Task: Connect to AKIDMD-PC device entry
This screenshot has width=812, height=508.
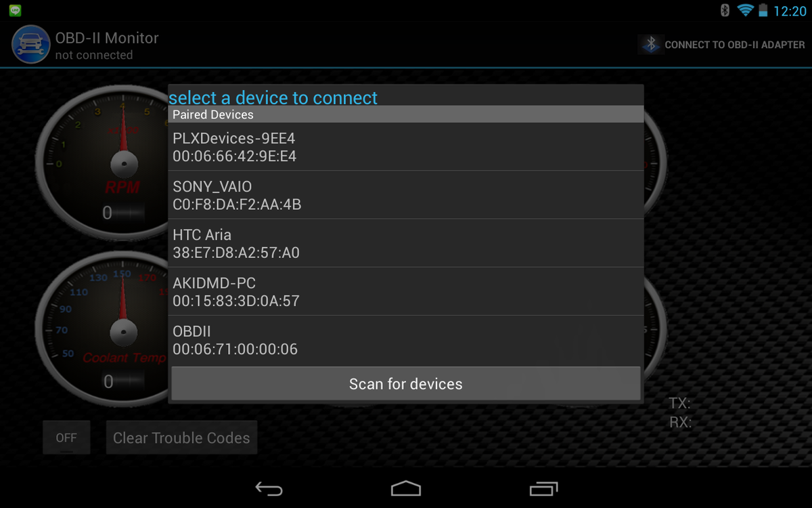Action: tap(406, 291)
